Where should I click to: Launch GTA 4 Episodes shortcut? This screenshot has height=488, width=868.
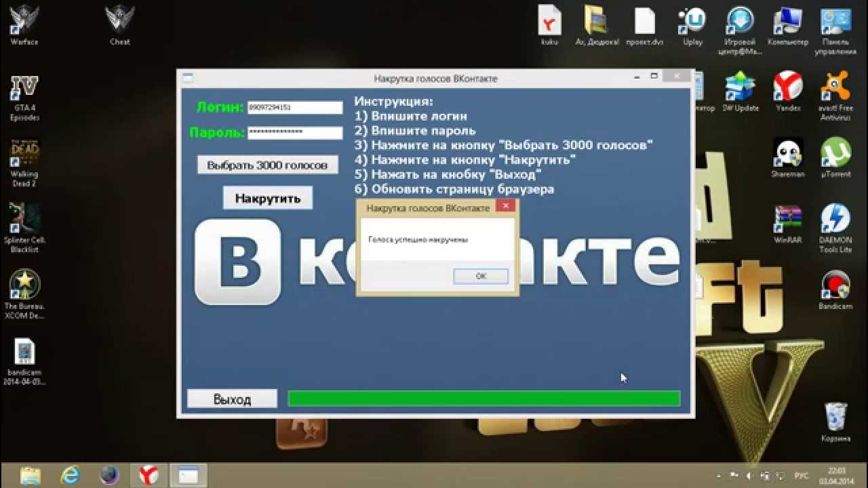[x=24, y=97]
